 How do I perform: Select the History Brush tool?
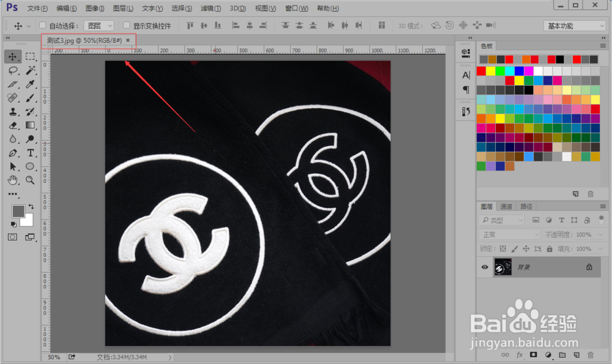[30, 111]
